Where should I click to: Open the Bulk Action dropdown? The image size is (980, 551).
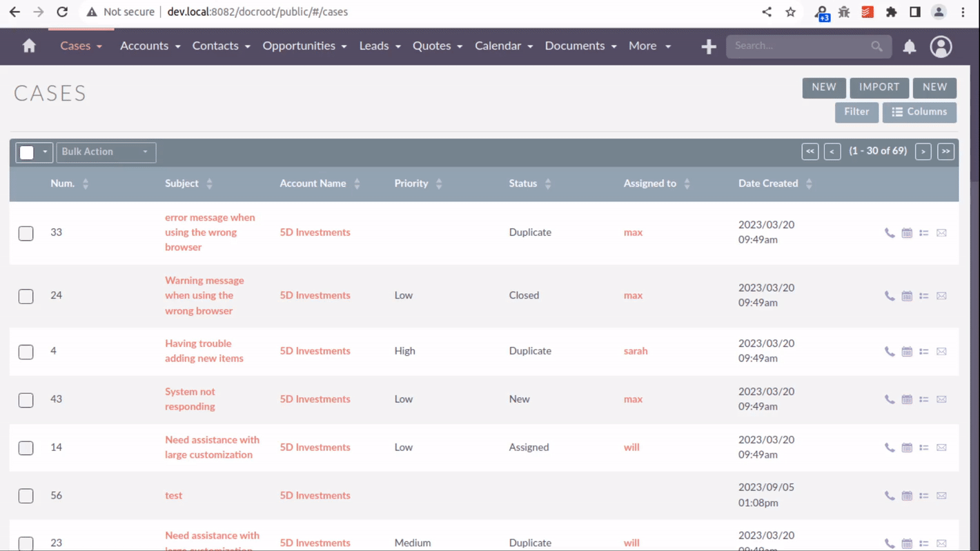tap(106, 152)
